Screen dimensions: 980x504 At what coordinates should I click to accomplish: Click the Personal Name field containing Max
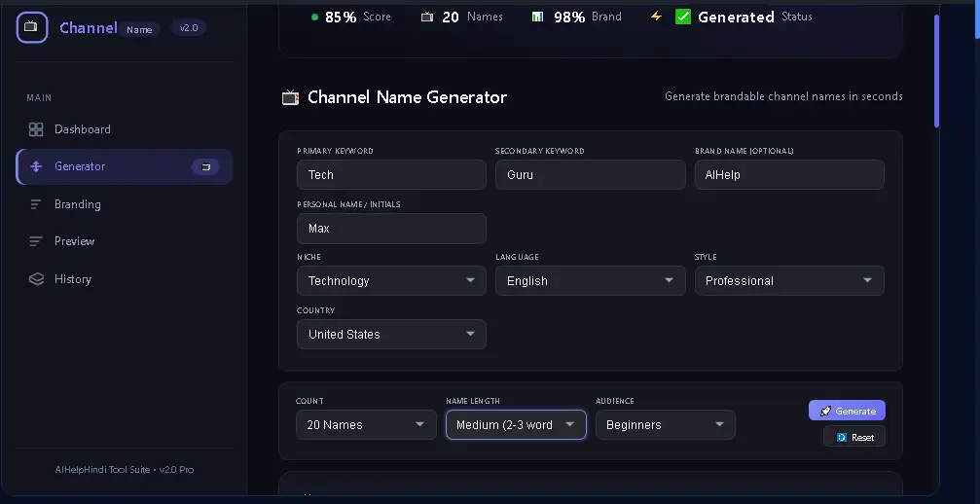tap(391, 229)
